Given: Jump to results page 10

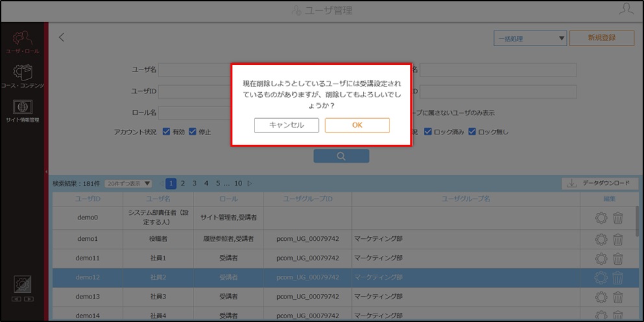Looking at the screenshot, I should pos(238,184).
